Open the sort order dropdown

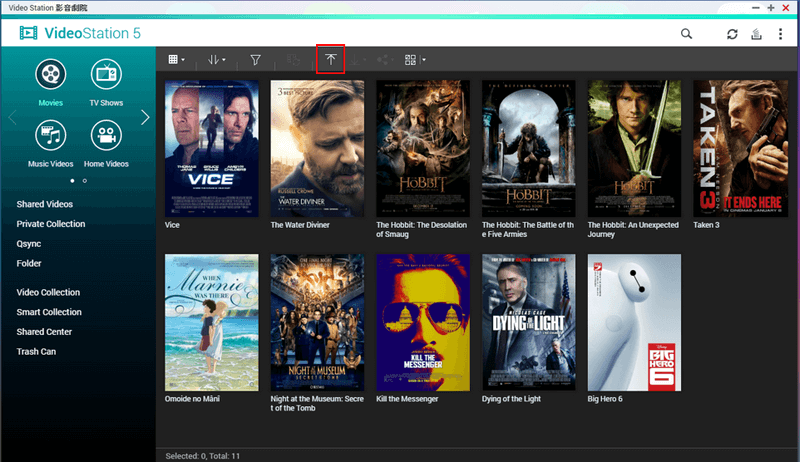[216, 60]
